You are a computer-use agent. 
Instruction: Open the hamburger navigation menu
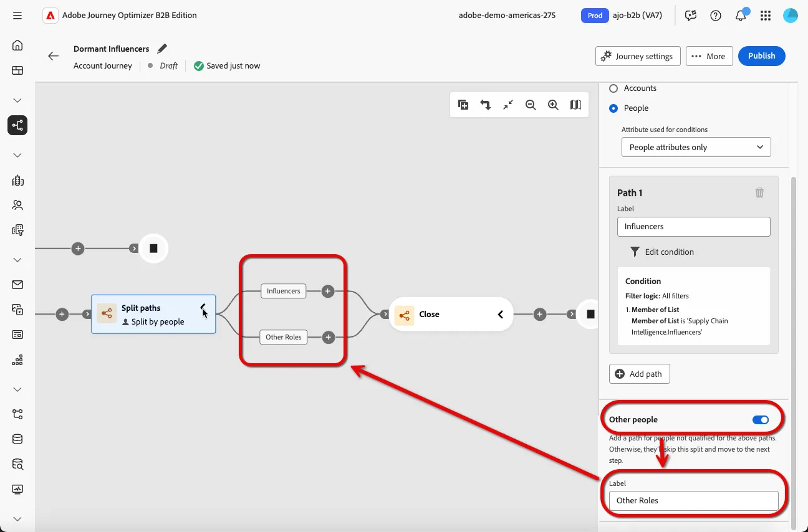point(17,16)
